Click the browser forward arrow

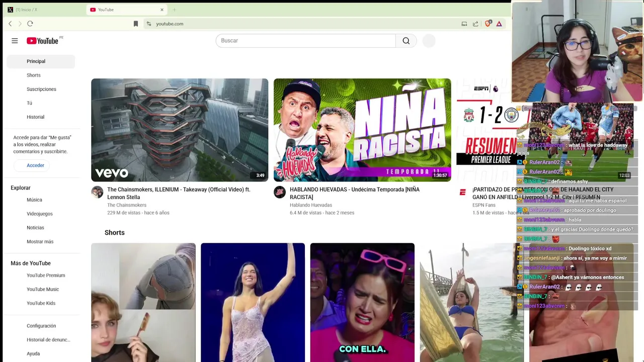pos(20,24)
